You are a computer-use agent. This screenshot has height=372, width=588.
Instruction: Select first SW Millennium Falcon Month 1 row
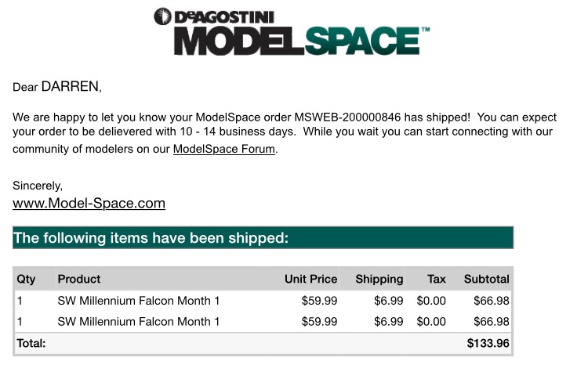click(263, 301)
